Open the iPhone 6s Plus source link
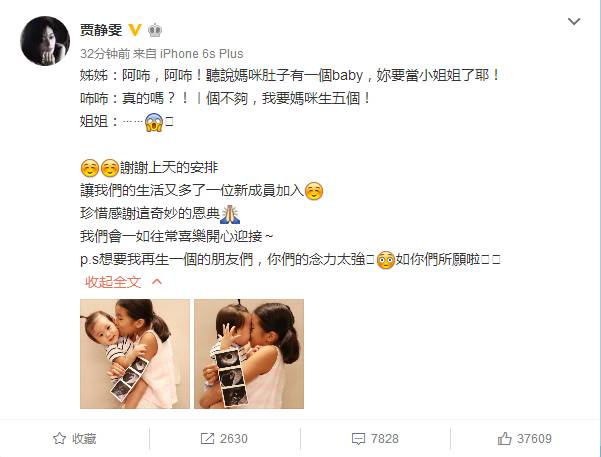This screenshot has height=457, width=601. pyautogui.click(x=202, y=54)
